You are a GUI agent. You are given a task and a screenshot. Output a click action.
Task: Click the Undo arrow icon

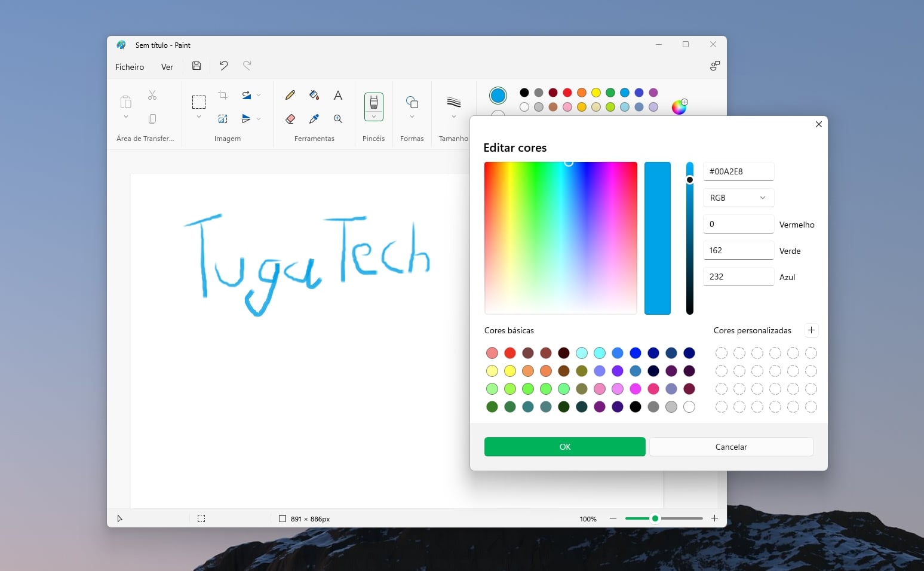coord(223,66)
